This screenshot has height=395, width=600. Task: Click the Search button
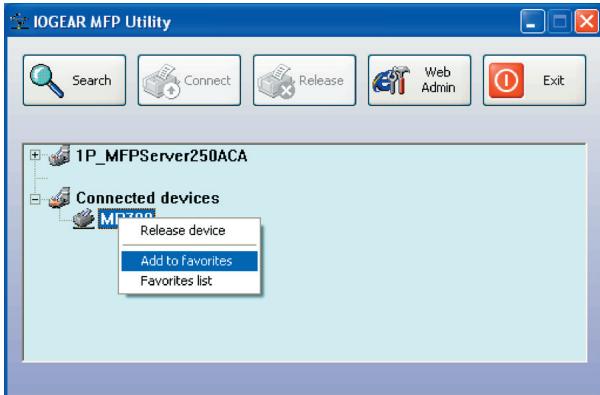click(74, 80)
